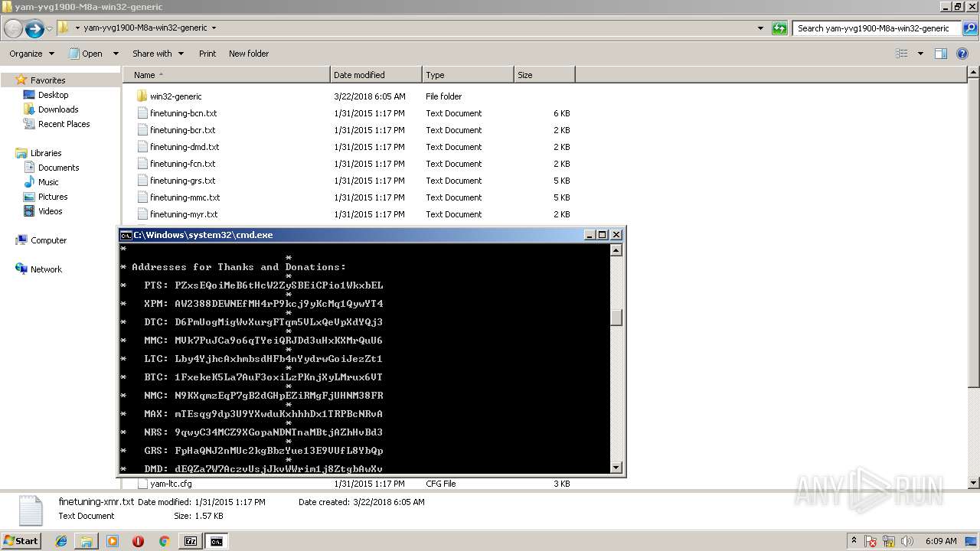This screenshot has height=551, width=980.
Task: Open the Videos library
Action: (50, 211)
